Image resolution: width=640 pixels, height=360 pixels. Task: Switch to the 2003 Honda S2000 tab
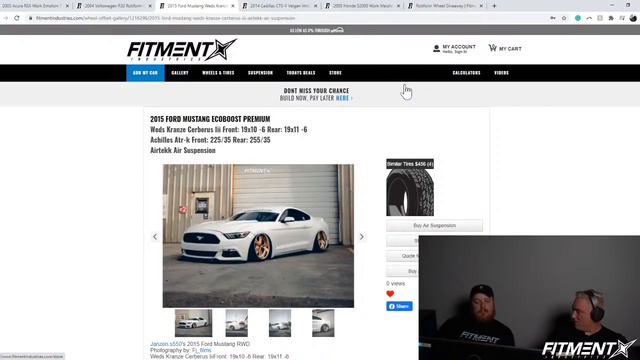click(x=362, y=6)
